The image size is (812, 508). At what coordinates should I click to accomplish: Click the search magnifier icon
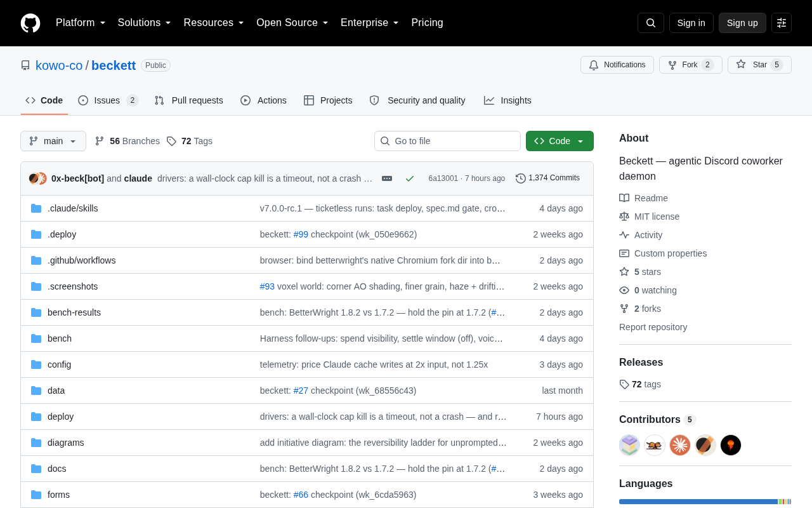(x=651, y=23)
